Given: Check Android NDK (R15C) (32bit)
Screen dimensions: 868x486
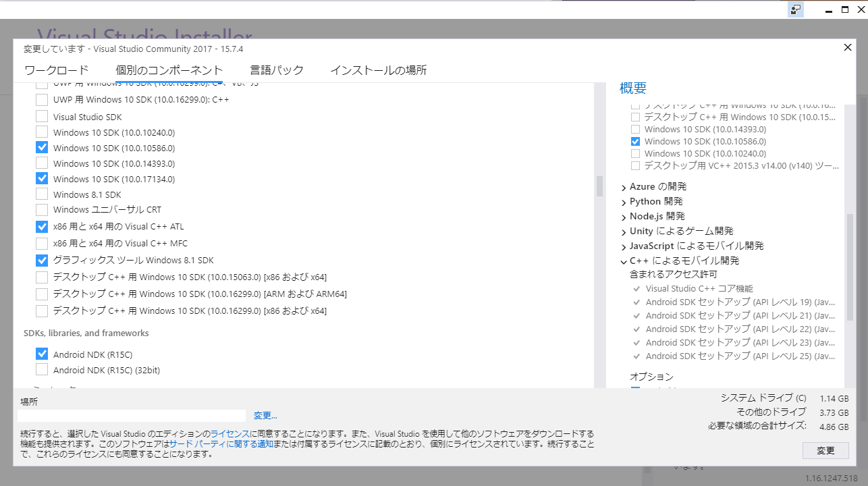Looking at the screenshot, I should click(x=42, y=369).
